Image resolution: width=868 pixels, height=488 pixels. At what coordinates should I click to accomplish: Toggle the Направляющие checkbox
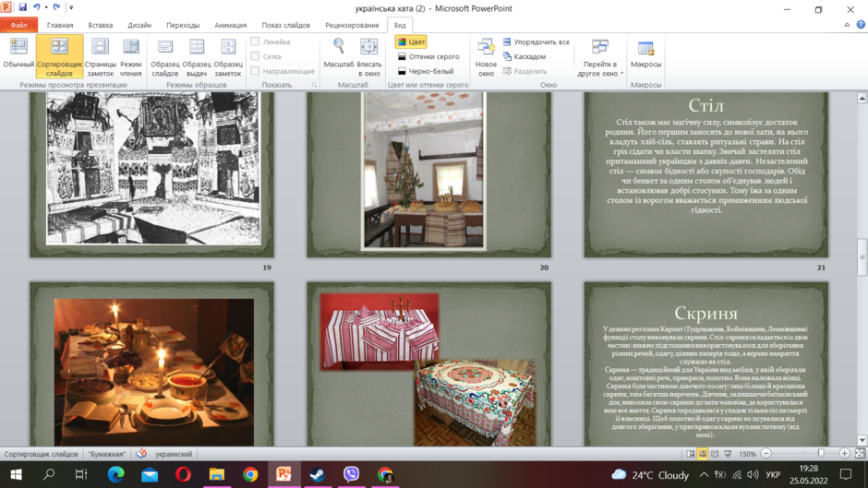point(255,71)
